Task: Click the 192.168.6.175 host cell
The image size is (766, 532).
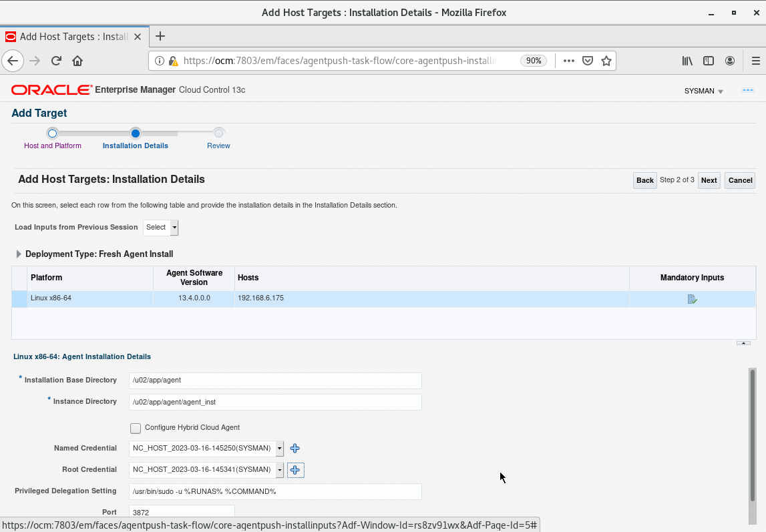Action: (432, 299)
